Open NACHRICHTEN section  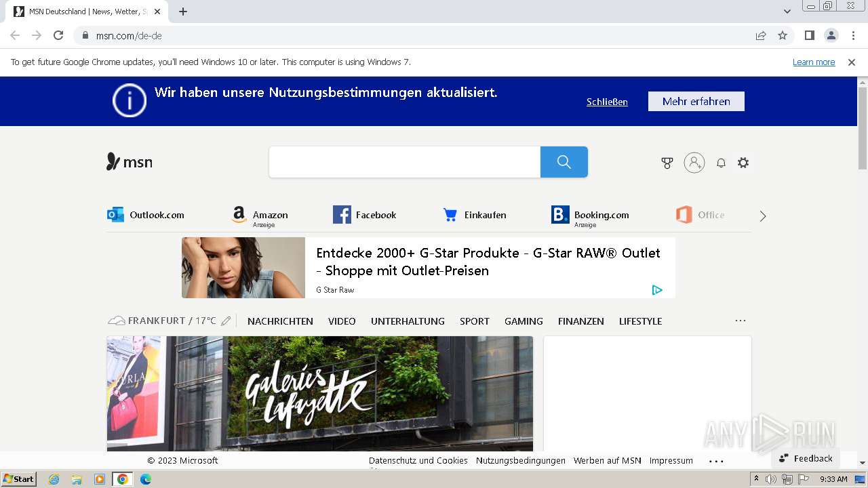point(280,321)
